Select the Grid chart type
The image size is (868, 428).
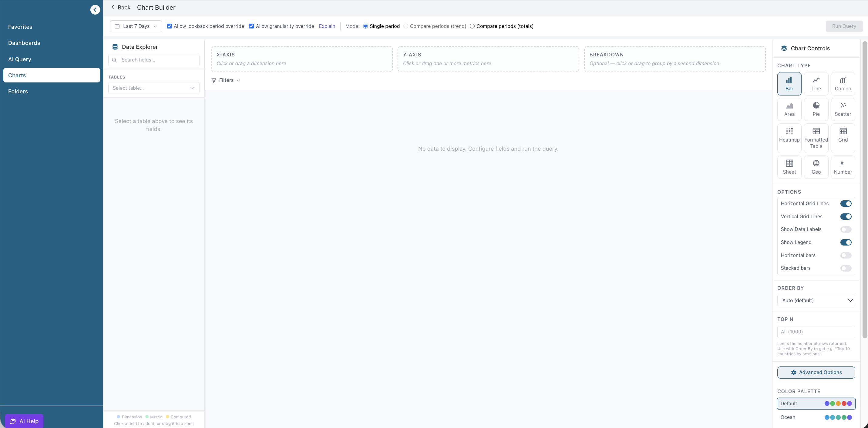(x=843, y=138)
